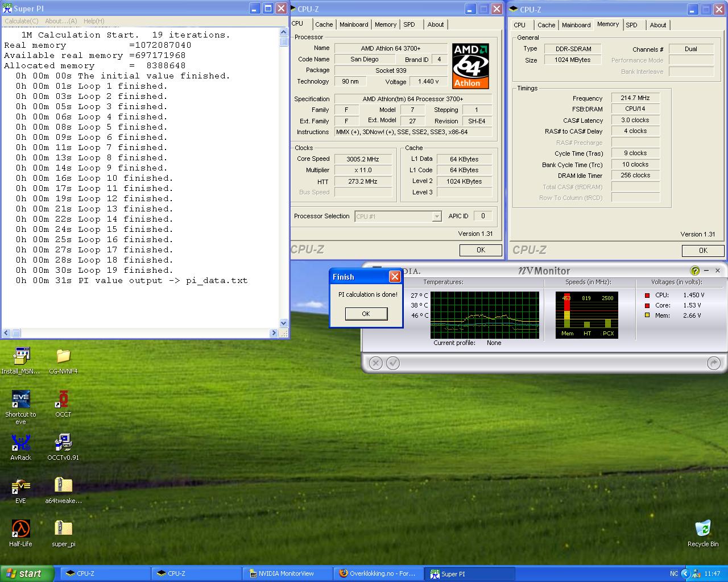Switch to NVIDIA MonitorView taskbar button
Image resolution: width=728 pixels, height=582 pixels.
(287, 573)
